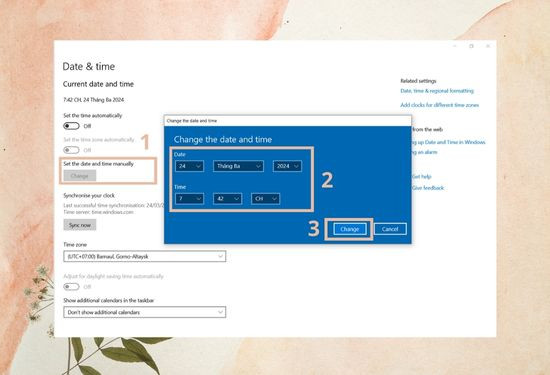The height and width of the screenshot is (375, 550).
Task: Open the alarm help link
Action: tap(424, 152)
